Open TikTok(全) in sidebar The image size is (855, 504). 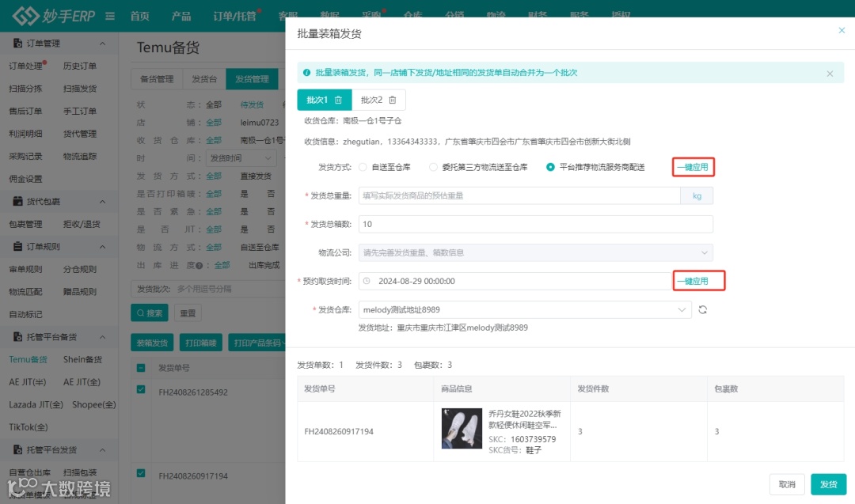tap(28, 427)
